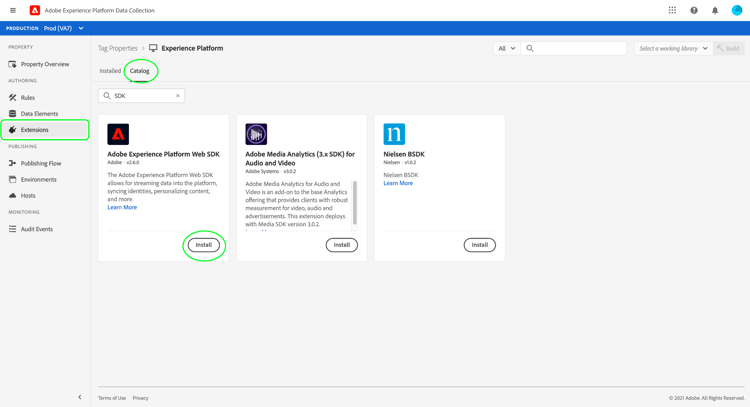Clear the SDK search with X
The width and height of the screenshot is (750, 407).
pyautogui.click(x=177, y=96)
